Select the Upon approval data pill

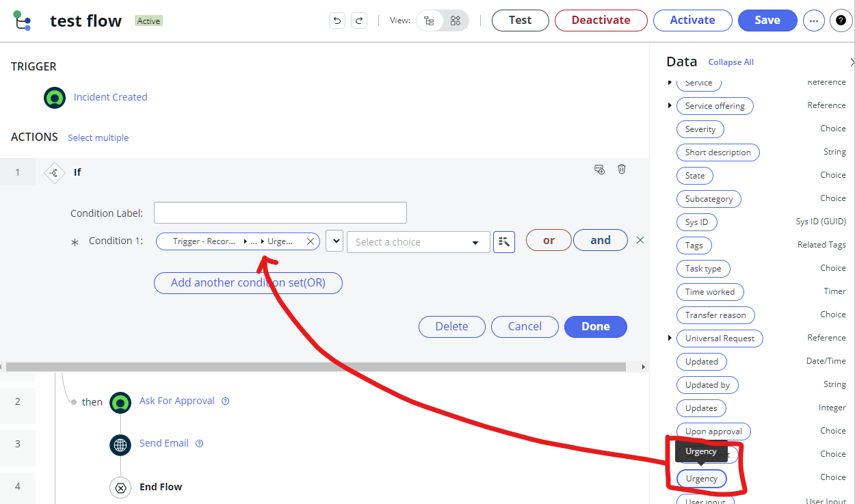point(714,432)
